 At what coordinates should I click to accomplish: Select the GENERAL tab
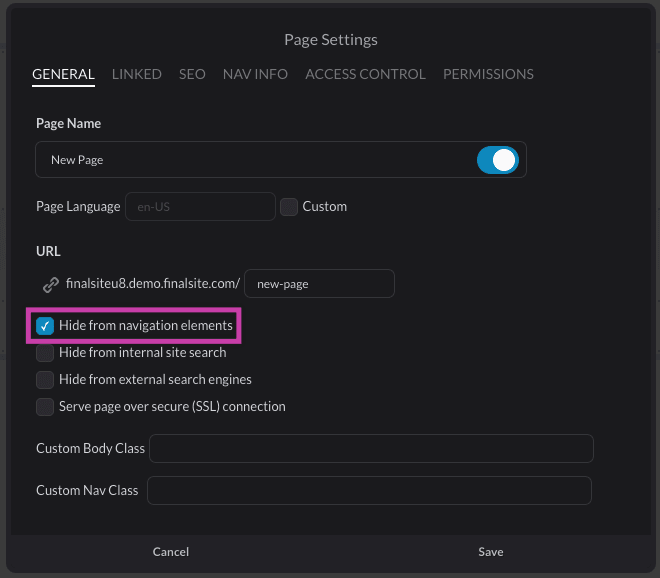pos(63,74)
